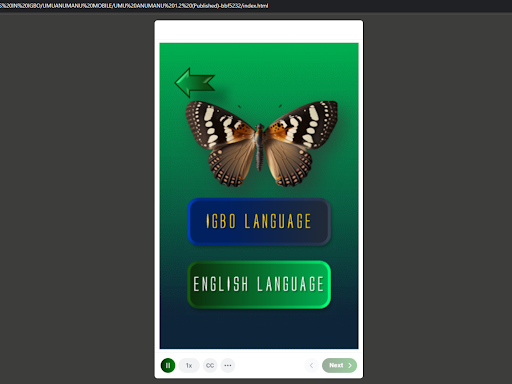
Task: Change the 1x playback speed
Action: [189, 365]
